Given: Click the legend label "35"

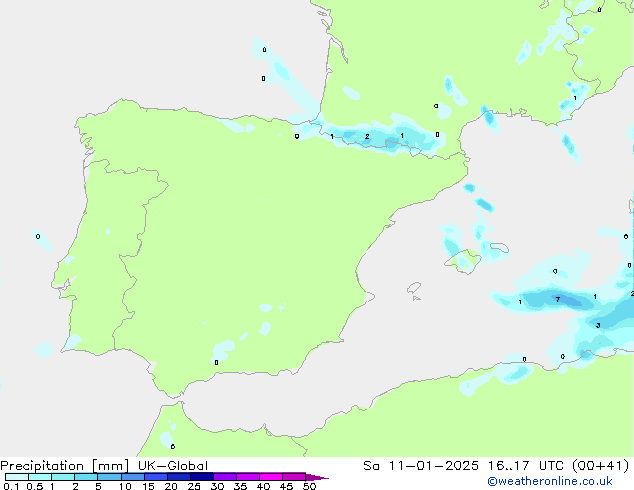Looking at the screenshot, I should 240,486.
